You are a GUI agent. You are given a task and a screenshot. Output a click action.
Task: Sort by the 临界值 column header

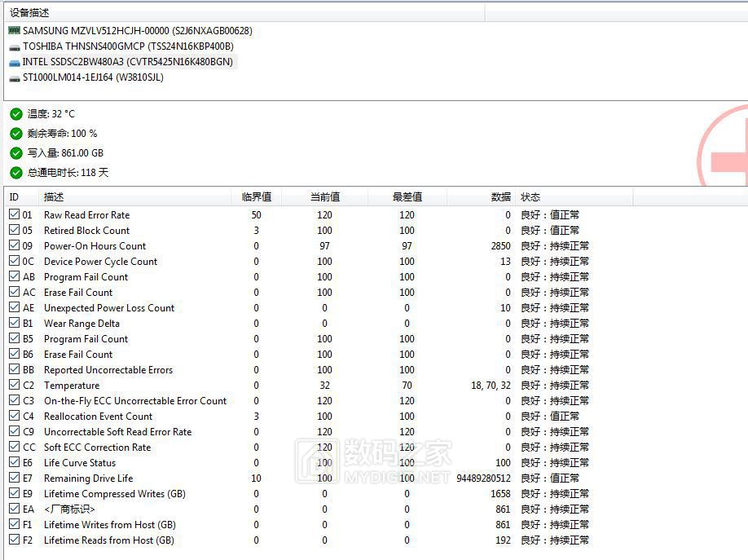tap(256, 197)
